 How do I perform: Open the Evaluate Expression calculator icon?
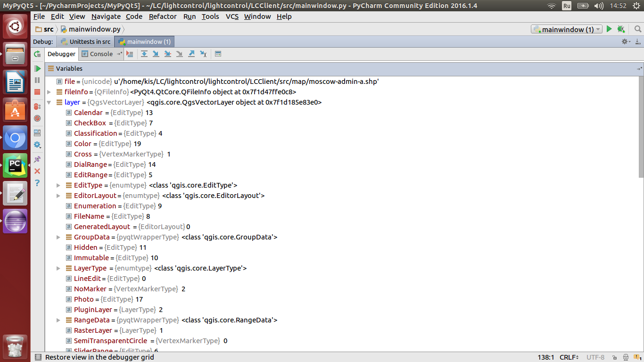click(x=218, y=54)
